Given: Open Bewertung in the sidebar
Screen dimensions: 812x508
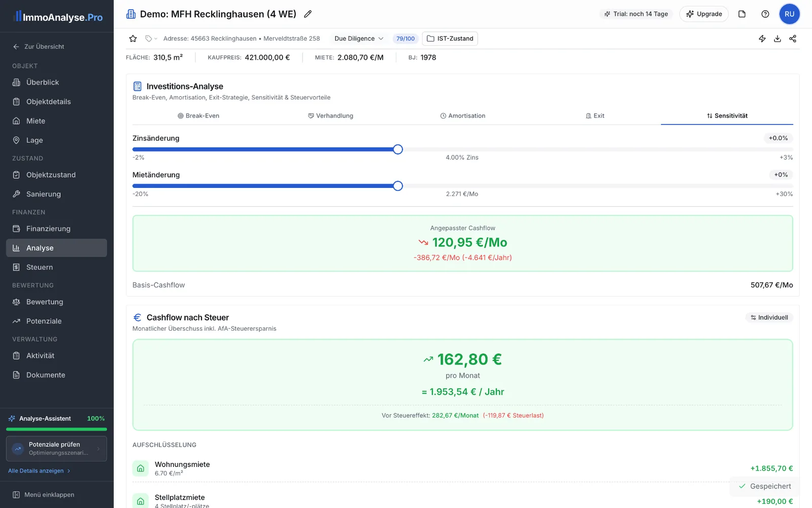Looking at the screenshot, I should click(56, 302).
